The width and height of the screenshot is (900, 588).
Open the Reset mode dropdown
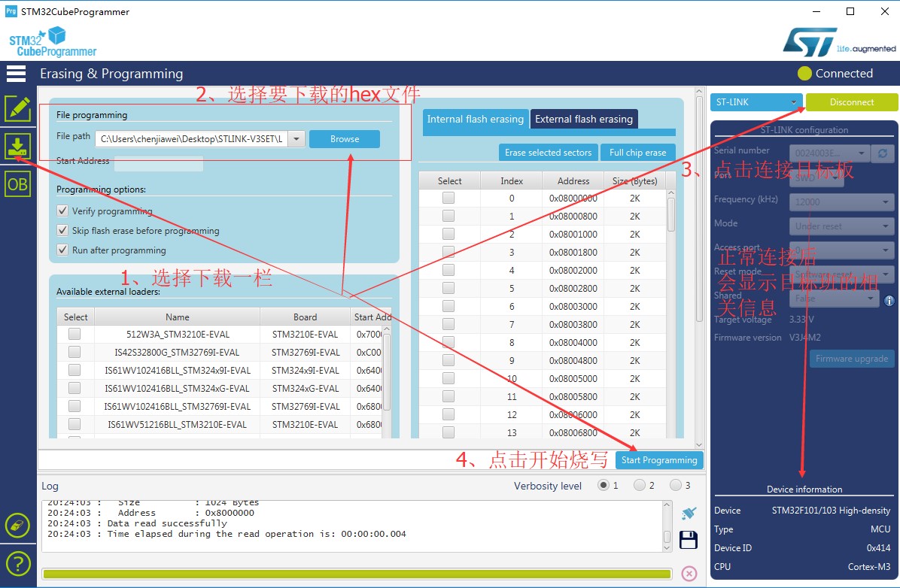pos(841,274)
